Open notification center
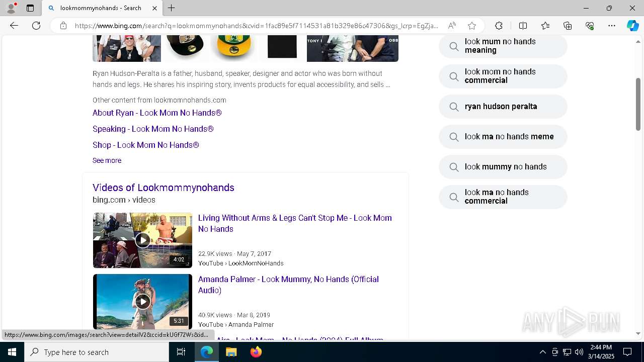 point(627,352)
